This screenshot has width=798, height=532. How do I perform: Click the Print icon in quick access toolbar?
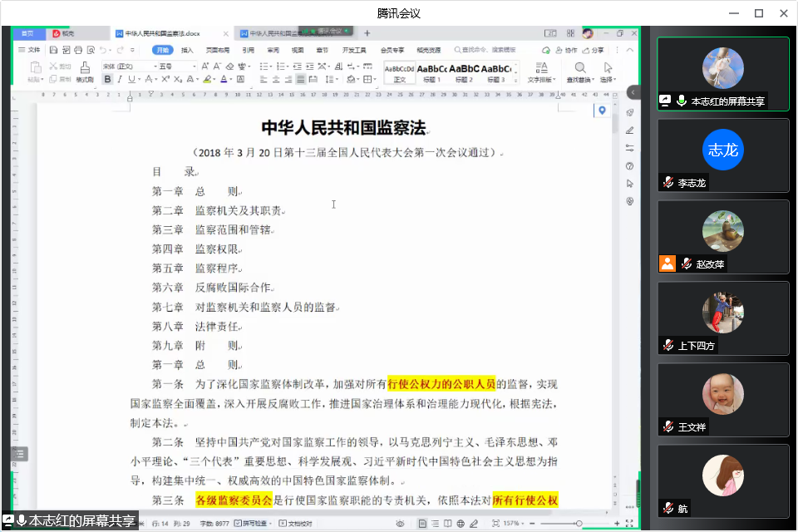pyautogui.click(x=77, y=50)
